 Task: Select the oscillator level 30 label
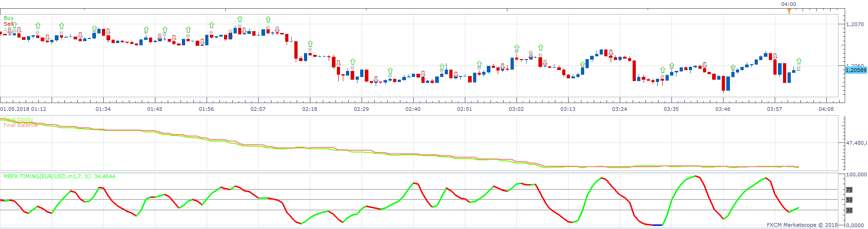(x=849, y=210)
